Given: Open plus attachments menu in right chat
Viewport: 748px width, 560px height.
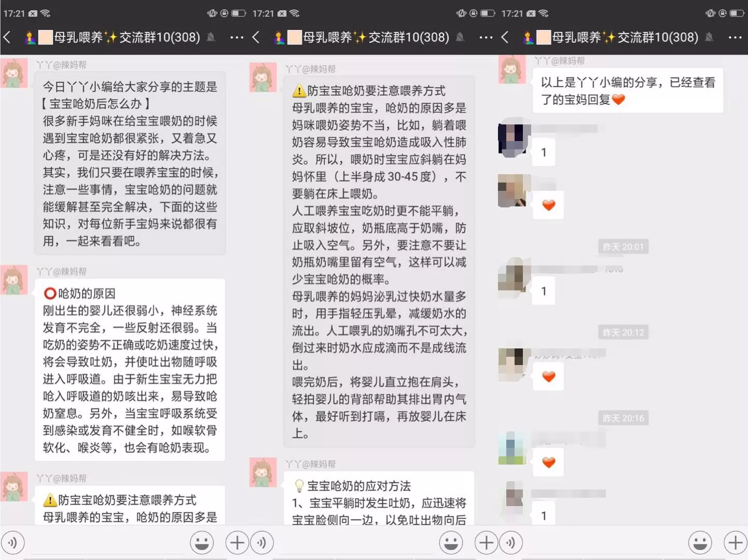Looking at the screenshot, I should (x=735, y=543).
